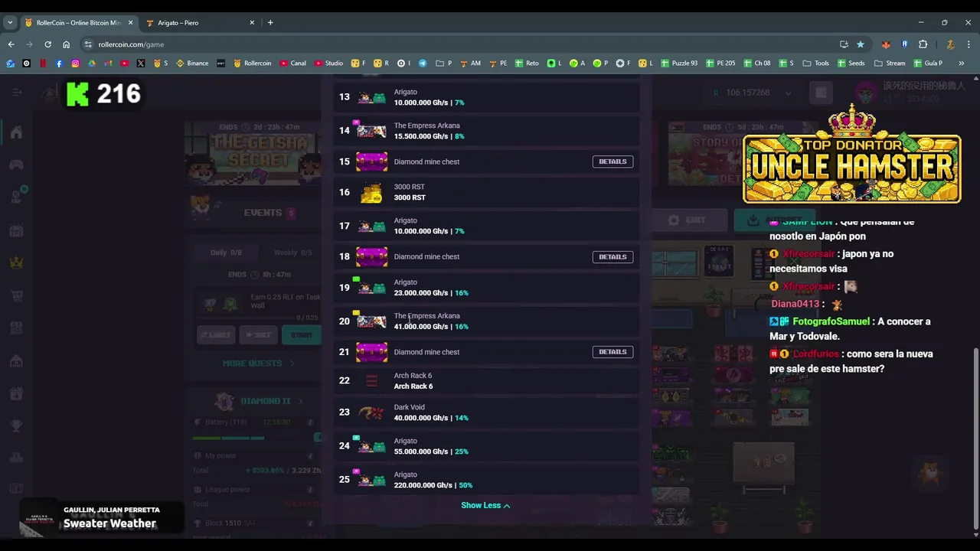
Task: Select reward 24 Arigato 55.000.000 Gh/s
Action: (487, 446)
